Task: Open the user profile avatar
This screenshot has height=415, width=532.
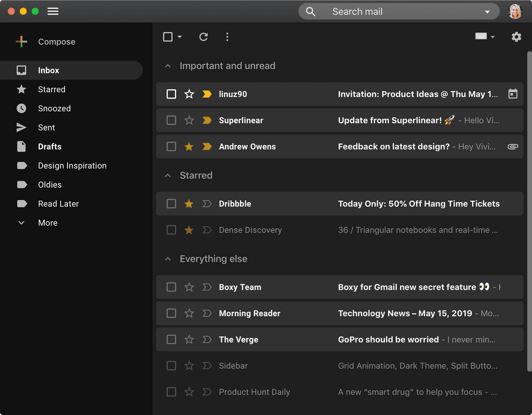Action: (x=515, y=11)
